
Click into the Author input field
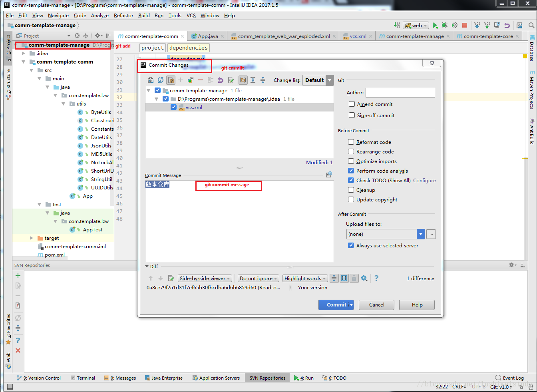(x=400, y=93)
